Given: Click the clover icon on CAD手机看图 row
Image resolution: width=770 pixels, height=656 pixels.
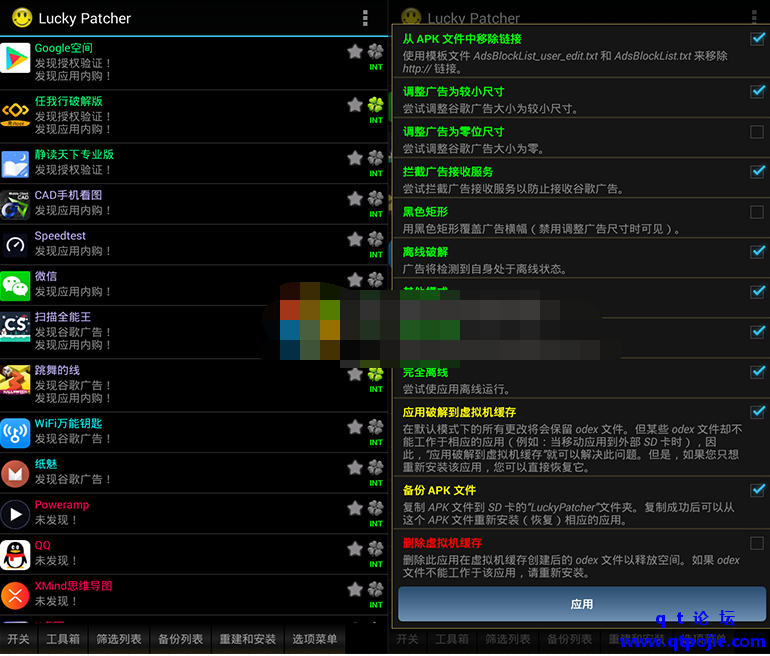Looking at the screenshot, I should click(376, 198).
